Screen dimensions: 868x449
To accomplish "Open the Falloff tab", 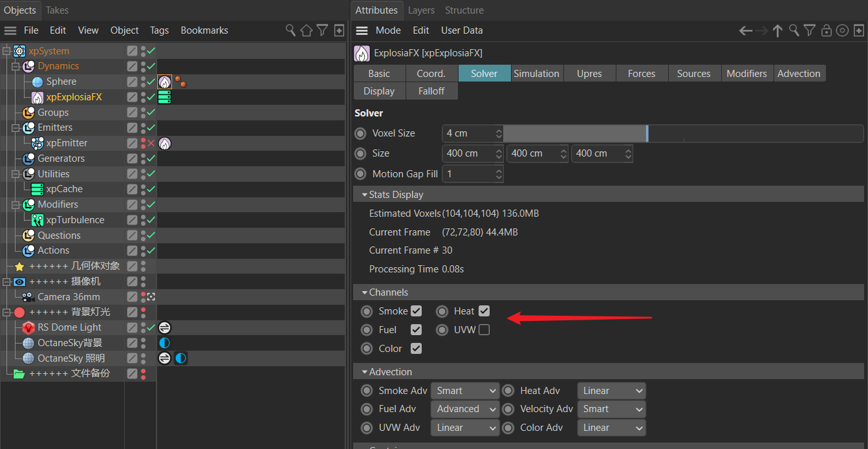I will click(431, 91).
